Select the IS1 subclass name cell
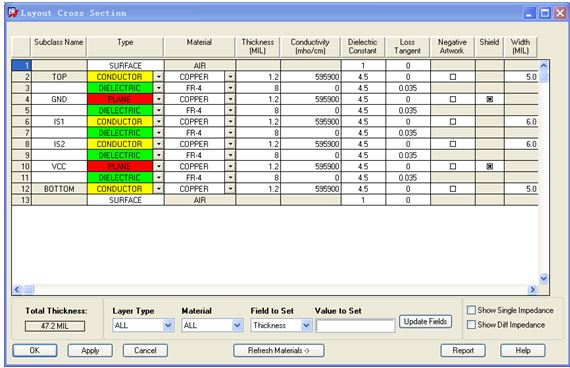The width and height of the screenshot is (570, 368). [59, 121]
